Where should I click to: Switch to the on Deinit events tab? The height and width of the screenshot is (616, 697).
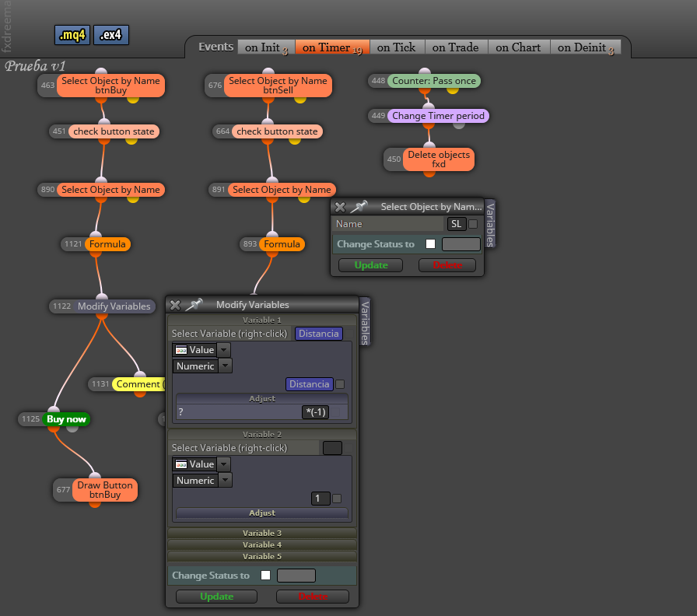tap(586, 47)
